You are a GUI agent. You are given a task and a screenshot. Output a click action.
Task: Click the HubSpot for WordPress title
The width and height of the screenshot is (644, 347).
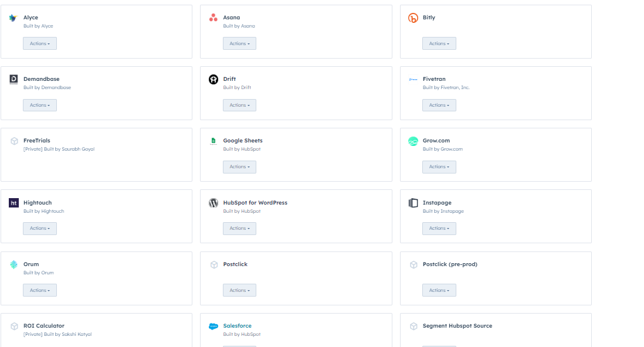255,203
